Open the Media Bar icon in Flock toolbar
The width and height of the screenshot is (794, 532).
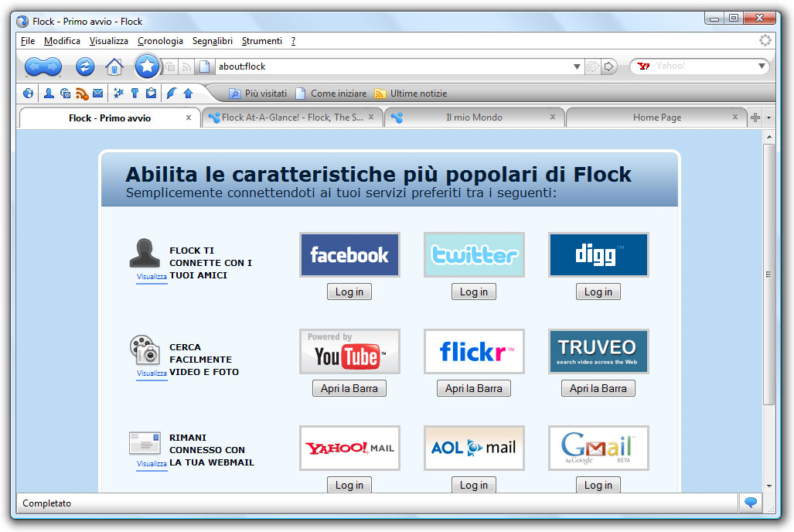click(x=65, y=94)
